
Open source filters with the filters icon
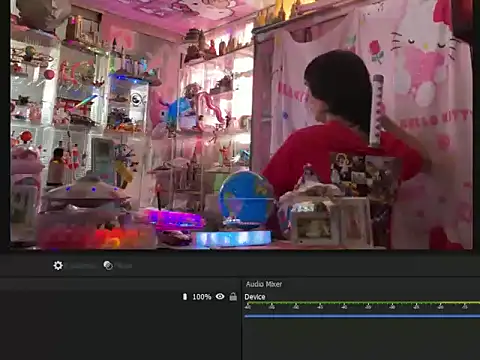(x=108, y=265)
